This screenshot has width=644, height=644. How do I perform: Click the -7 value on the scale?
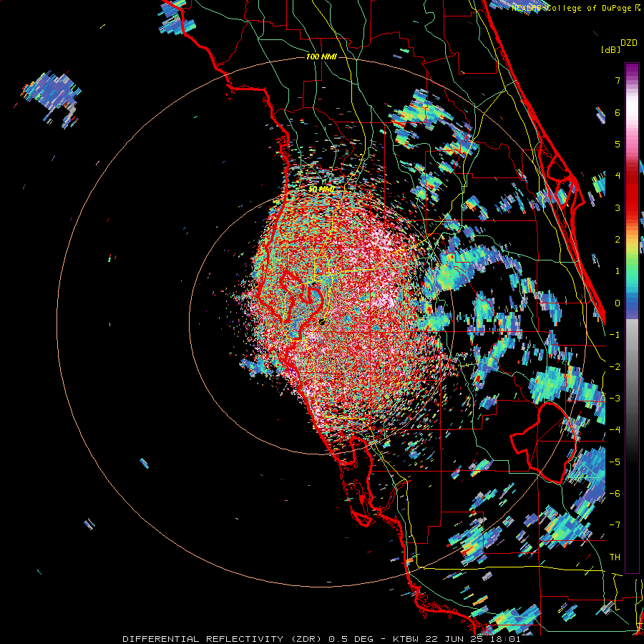(x=615, y=525)
